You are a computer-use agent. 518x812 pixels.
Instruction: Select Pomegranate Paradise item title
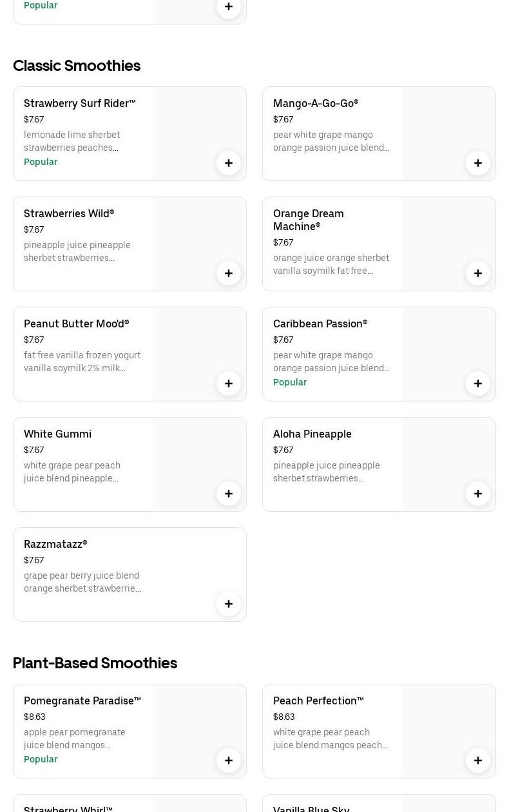pyautogui.click(x=82, y=701)
